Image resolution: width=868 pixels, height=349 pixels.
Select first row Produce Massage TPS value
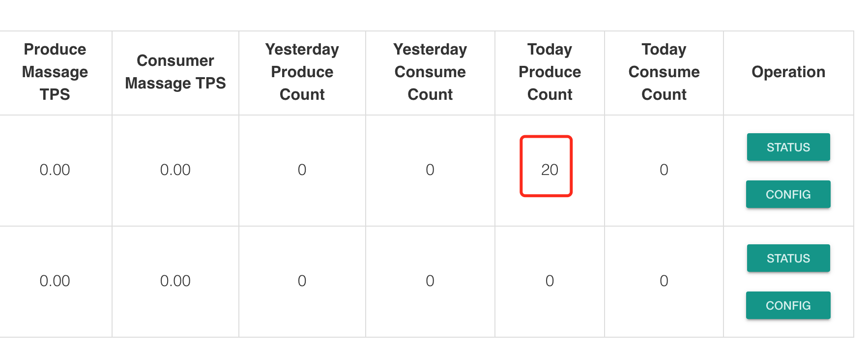click(55, 170)
